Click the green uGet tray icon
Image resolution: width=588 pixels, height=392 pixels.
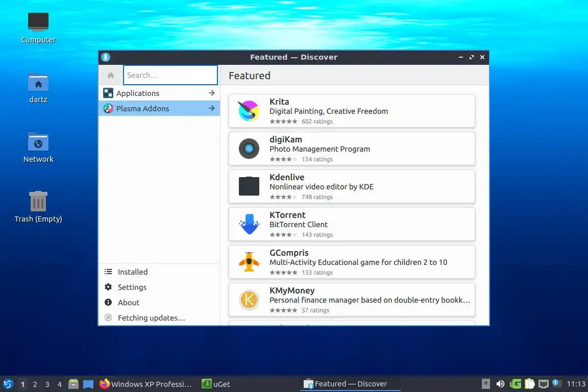(x=515, y=384)
